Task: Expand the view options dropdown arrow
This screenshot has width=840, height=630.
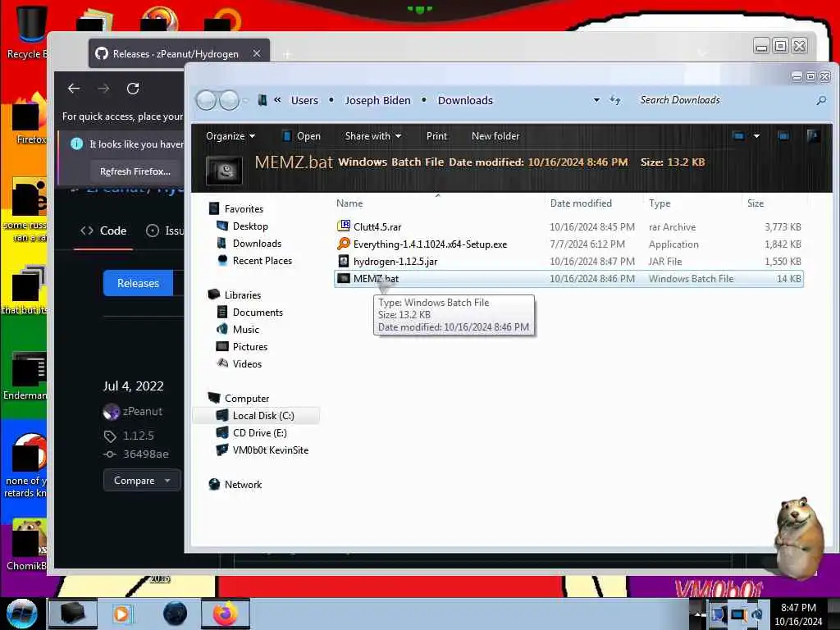Action: point(756,136)
